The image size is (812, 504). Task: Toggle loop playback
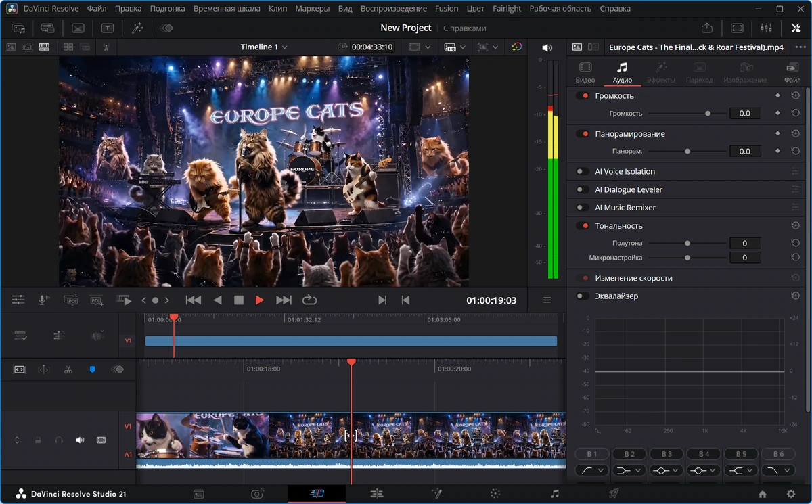coord(309,300)
